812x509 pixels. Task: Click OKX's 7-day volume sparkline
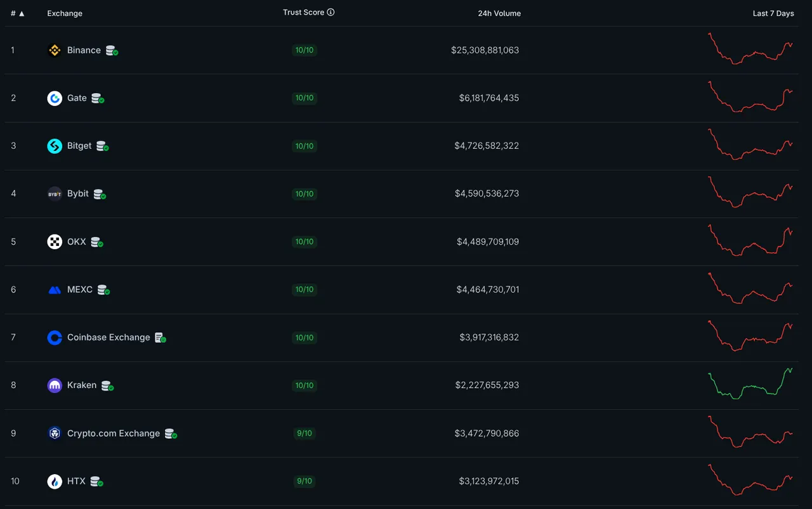click(x=750, y=240)
